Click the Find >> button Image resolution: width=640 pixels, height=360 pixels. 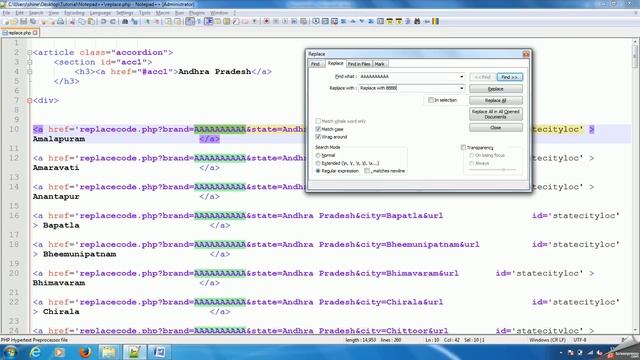pyautogui.click(x=509, y=77)
